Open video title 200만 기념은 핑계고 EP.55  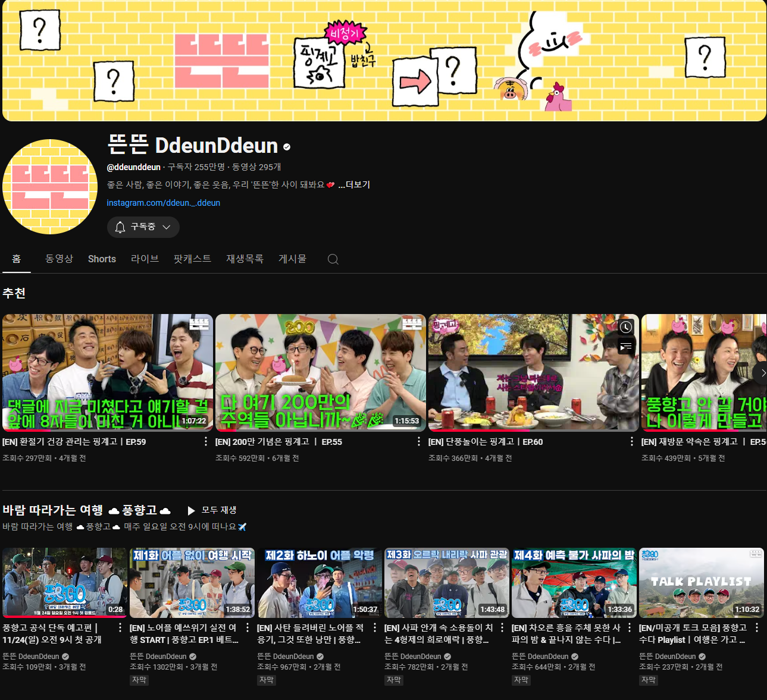pyautogui.click(x=278, y=442)
